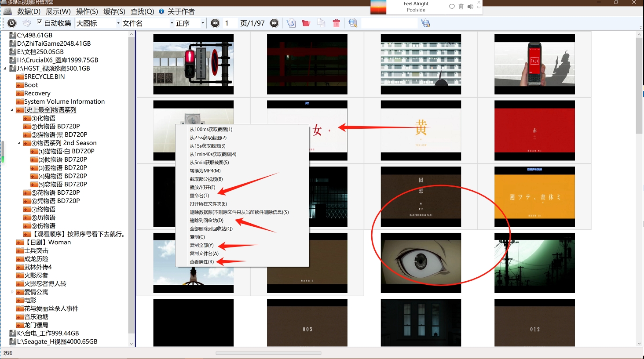Select the red phone TALK thumbnail
This screenshot has width=644, height=359.
click(534, 65)
